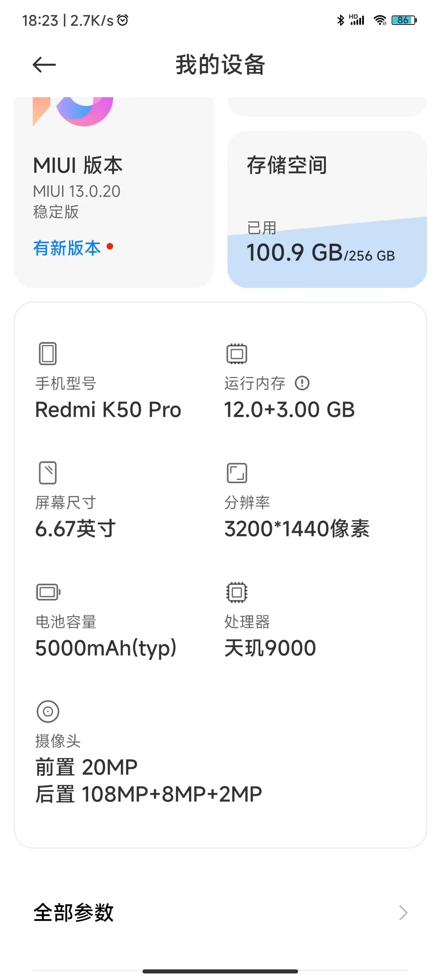The width and height of the screenshot is (441, 980).
Task: Expand all specs chevron arrow
Action: (403, 913)
